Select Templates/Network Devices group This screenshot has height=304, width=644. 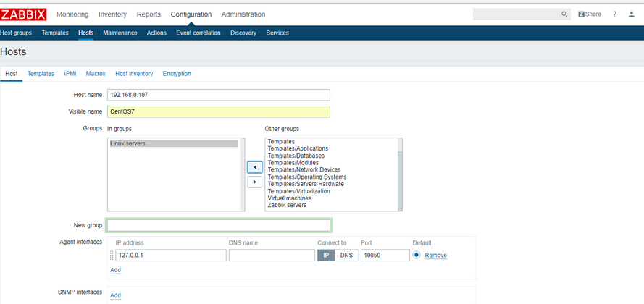pyautogui.click(x=304, y=170)
